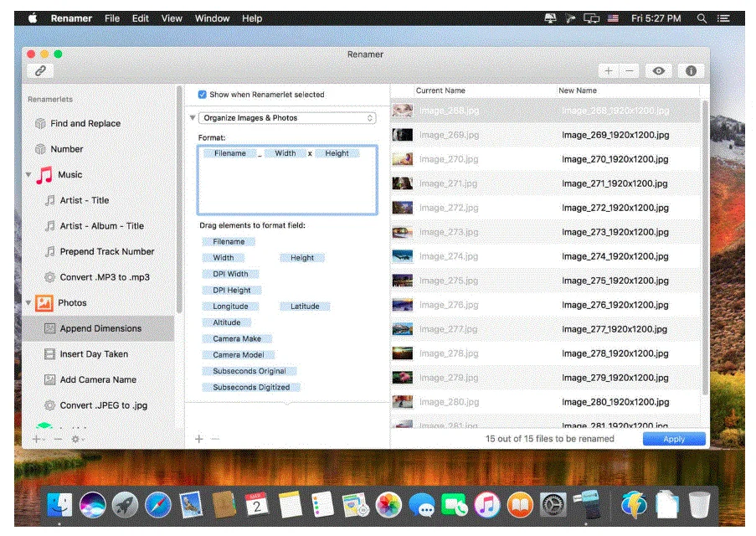Toggle the eye preview button
Viewport: 756px width, 536px height.
pyautogui.click(x=659, y=71)
